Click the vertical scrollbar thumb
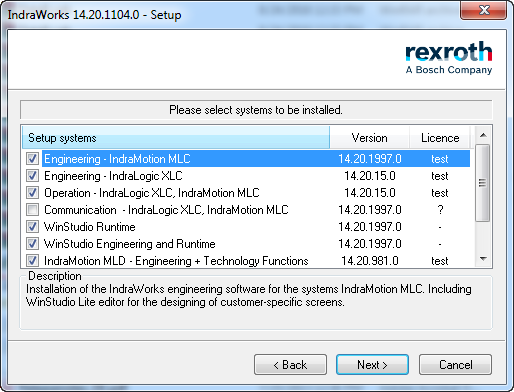514x392 pixels. (482, 183)
